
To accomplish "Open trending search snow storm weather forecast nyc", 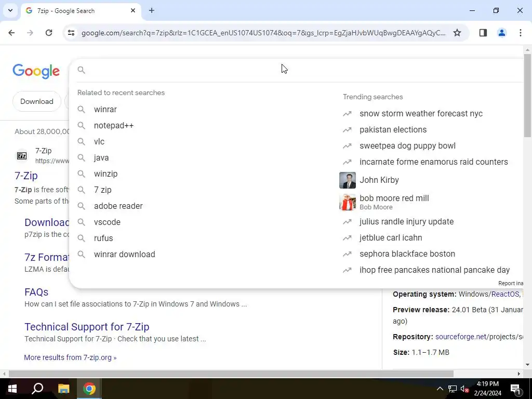I will click(x=421, y=114).
